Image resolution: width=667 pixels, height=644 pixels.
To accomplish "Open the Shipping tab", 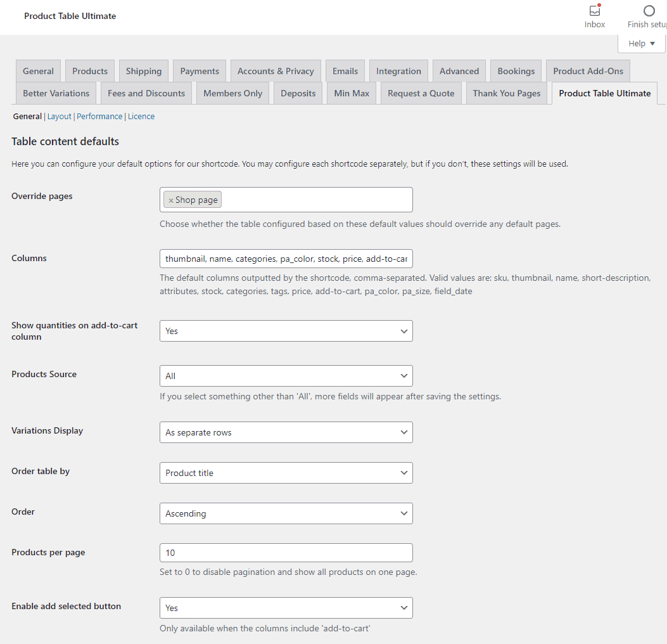I will 144,71.
